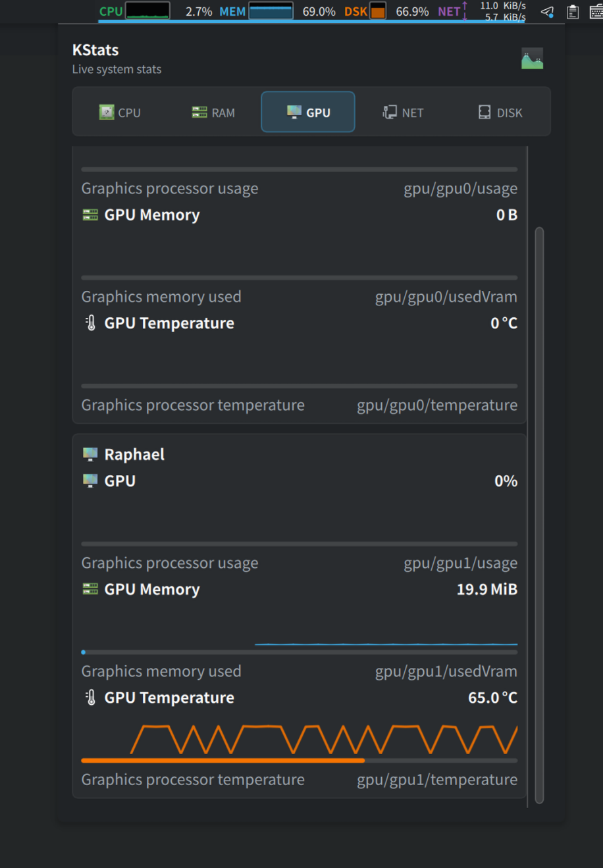This screenshot has width=603, height=868.
Task: Click the "2.7%" CPU reading in the panel
Action: [x=199, y=11]
